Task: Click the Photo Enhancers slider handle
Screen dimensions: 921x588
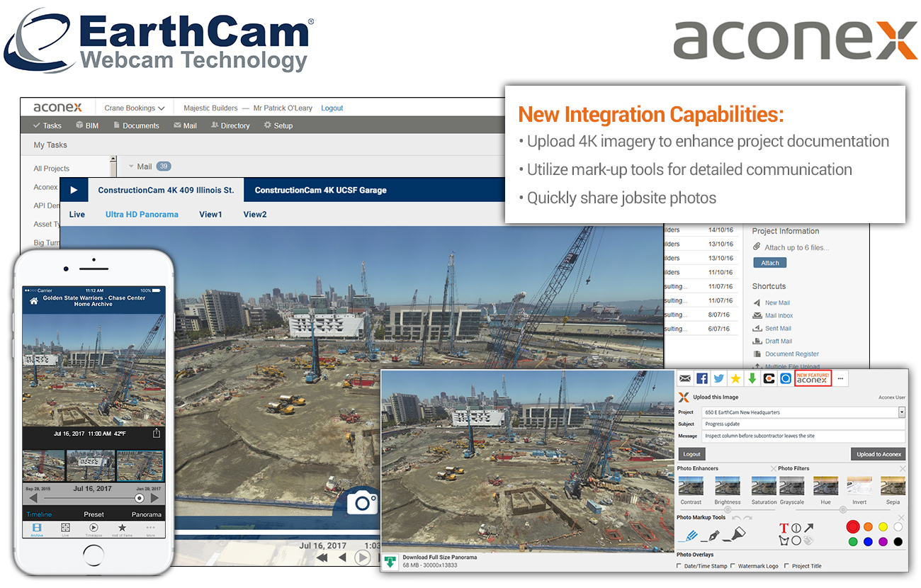Action: pos(728,509)
